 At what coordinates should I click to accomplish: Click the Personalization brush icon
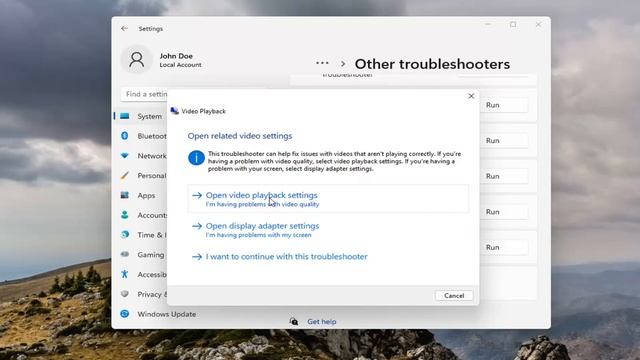pyautogui.click(x=125, y=176)
